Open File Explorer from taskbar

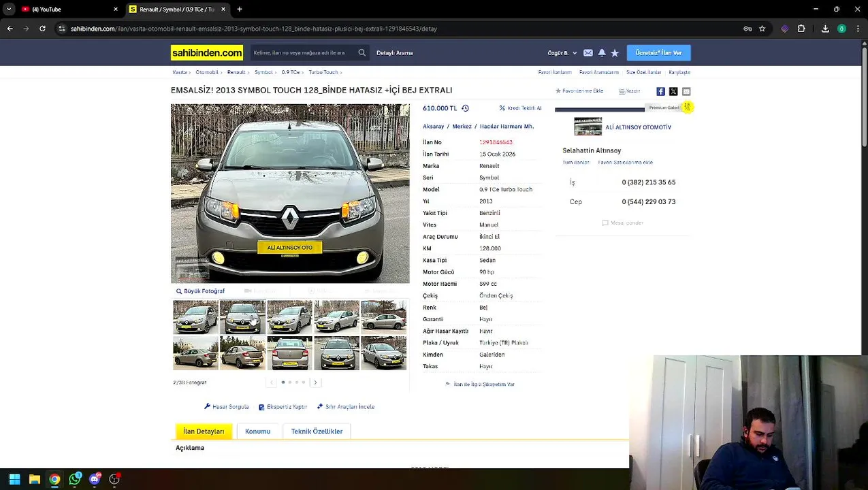tap(34, 479)
